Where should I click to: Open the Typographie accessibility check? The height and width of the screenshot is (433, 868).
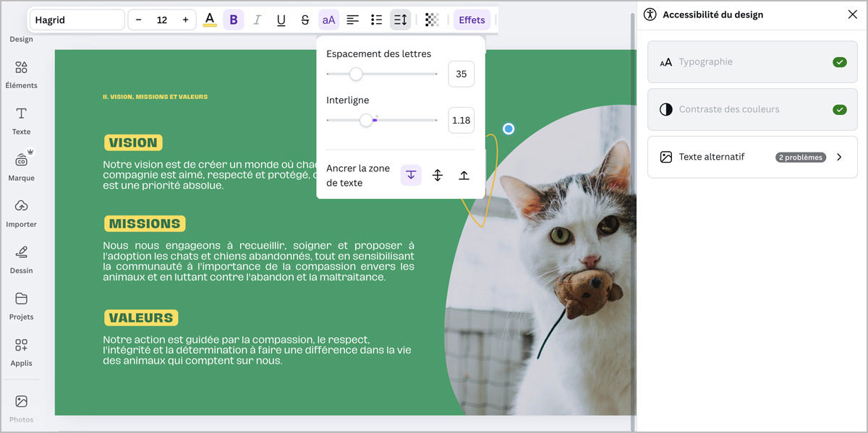pos(752,62)
